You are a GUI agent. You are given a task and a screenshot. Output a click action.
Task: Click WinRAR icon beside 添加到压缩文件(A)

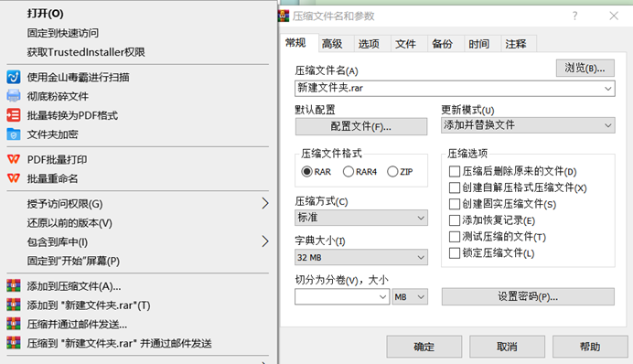[14, 285]
